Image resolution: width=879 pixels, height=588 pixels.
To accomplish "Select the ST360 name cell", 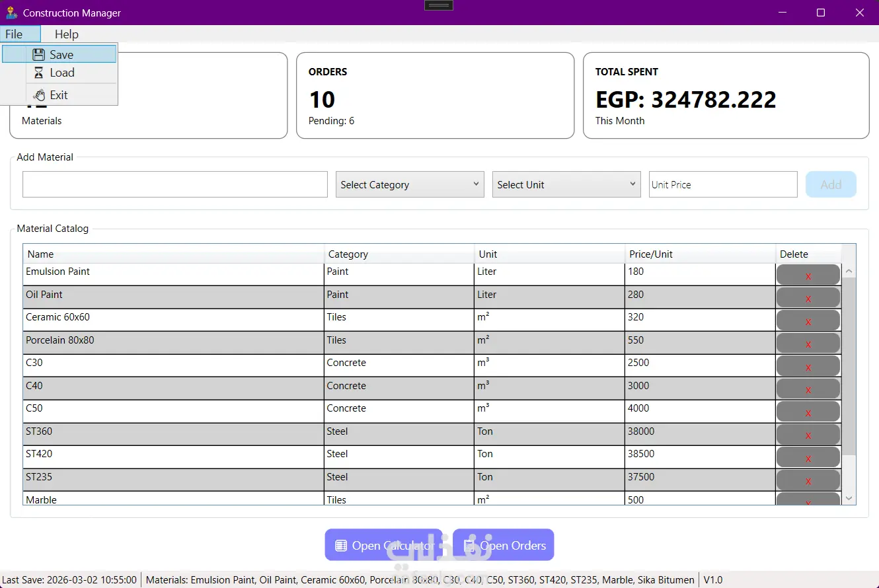I will click(174, 434).
